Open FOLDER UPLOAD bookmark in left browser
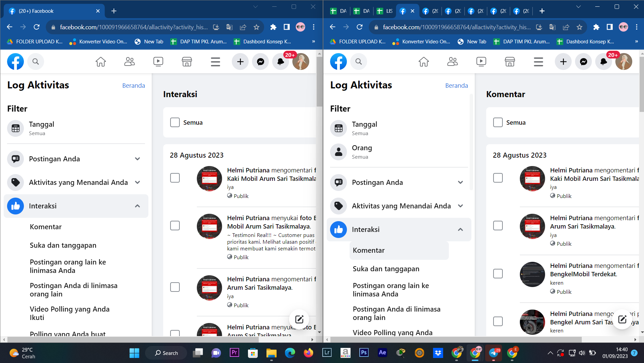This screenshot has height=363, width=644. 35,42
